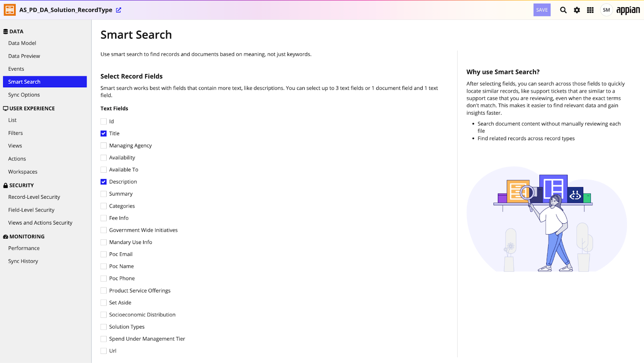Check the Managing Agency checkbox
644x363 pixels.
[103, 145]
